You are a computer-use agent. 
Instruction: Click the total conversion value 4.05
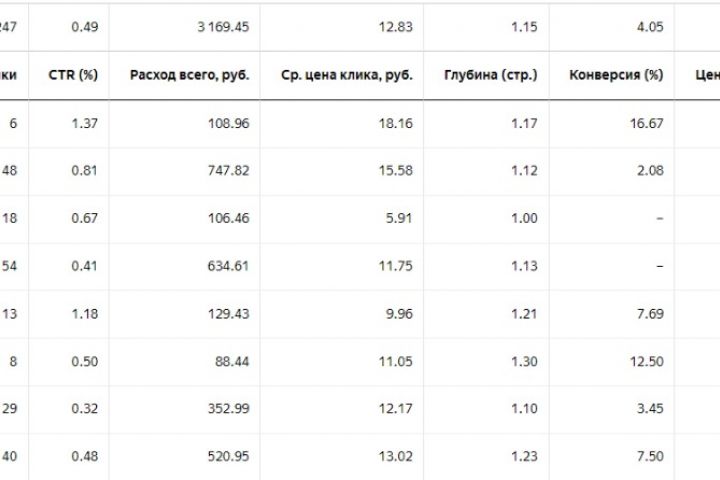pos(649,27)
